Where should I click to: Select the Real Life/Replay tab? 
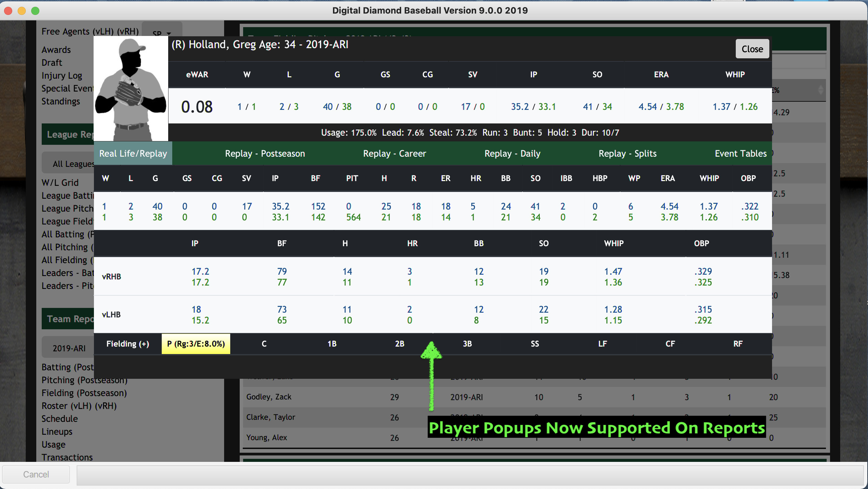click(133, 153)
